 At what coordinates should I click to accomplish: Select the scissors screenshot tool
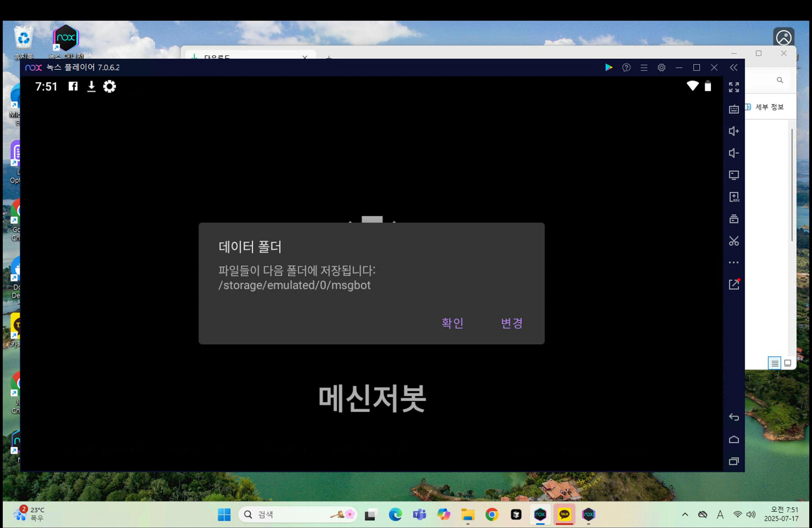point(734,241)
